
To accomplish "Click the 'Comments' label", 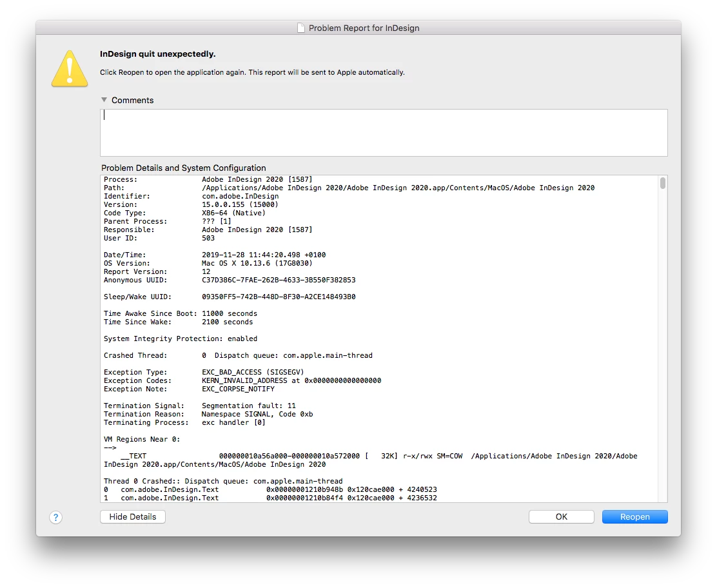I will click(133, 100).
